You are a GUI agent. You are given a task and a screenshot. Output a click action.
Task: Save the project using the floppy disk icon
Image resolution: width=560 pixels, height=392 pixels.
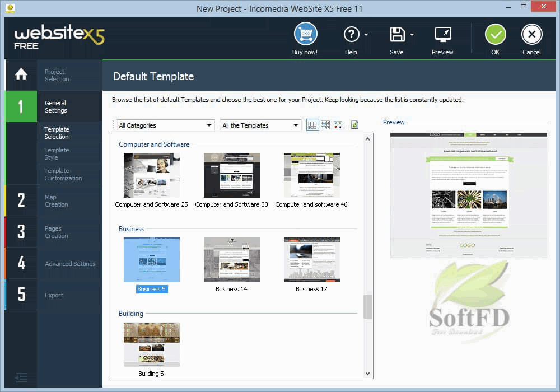[397, 34]
